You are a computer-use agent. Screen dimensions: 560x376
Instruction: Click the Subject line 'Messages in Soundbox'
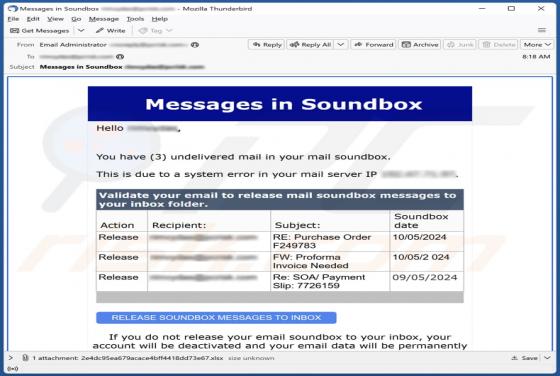point(81,67)
